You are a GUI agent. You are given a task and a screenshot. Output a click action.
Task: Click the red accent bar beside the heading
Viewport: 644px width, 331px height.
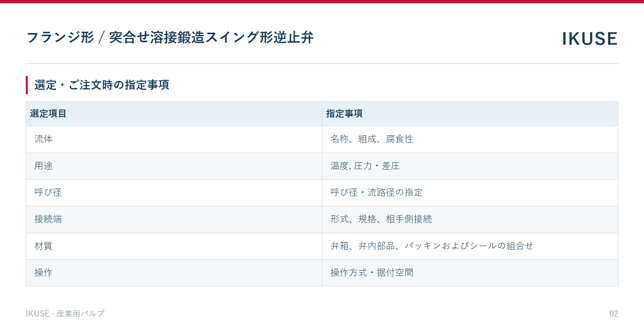(27, 85)
